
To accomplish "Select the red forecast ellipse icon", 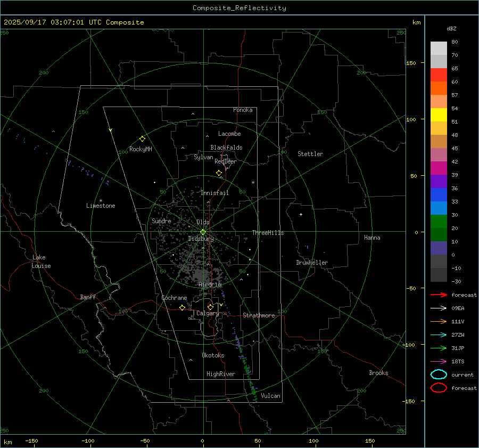I will click(439, 388).
